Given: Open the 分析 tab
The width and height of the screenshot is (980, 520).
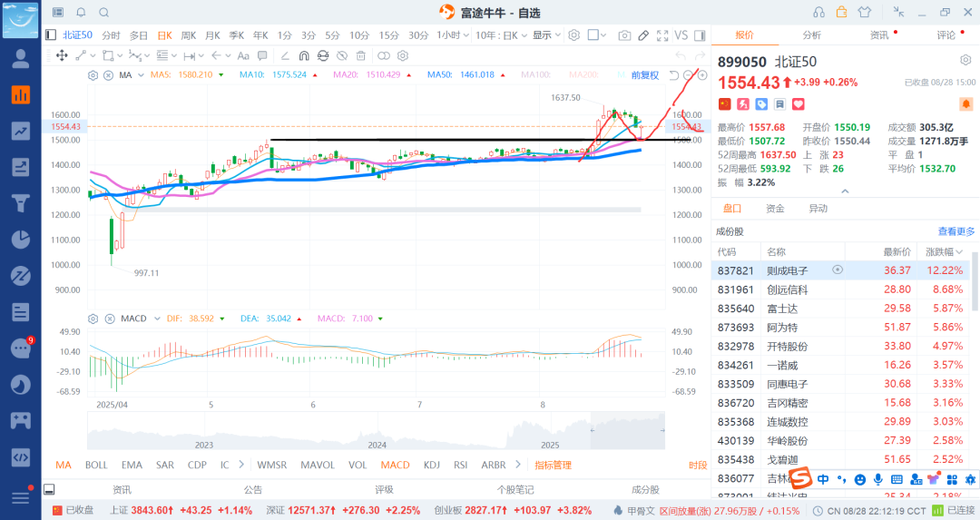Looking at the screenshot, I should tap(812, 35).
